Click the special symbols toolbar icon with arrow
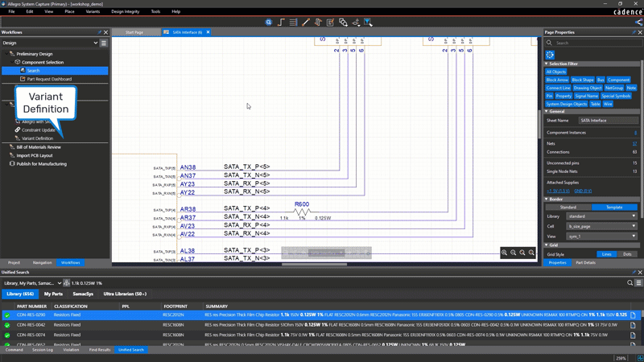Viewport: 644px width, 362px height. tap(356, 23)
